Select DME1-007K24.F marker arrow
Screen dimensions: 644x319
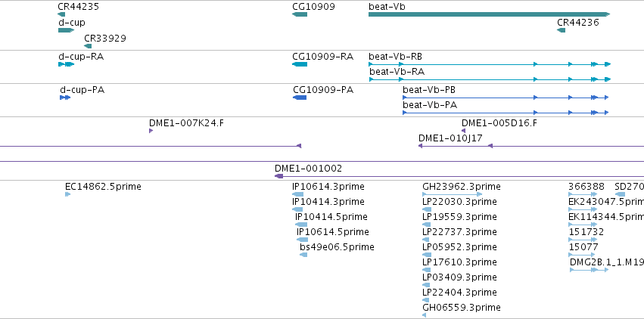click(151, 131)
